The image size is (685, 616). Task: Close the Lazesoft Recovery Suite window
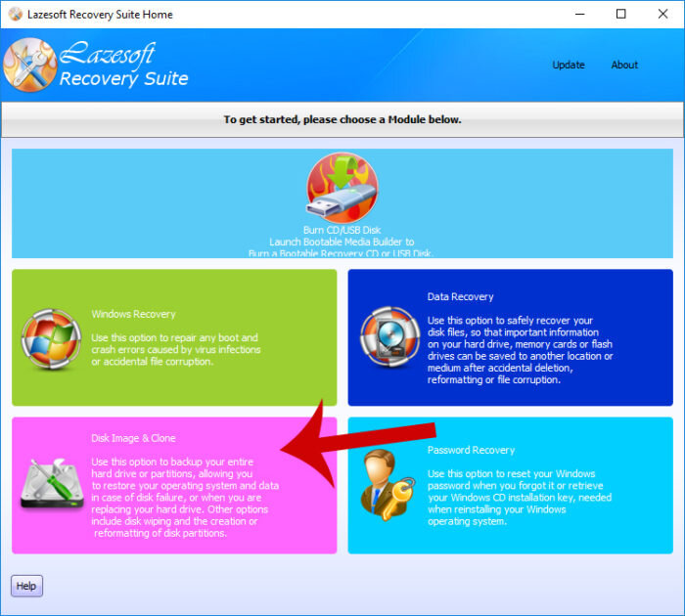[x=662, y=14]
